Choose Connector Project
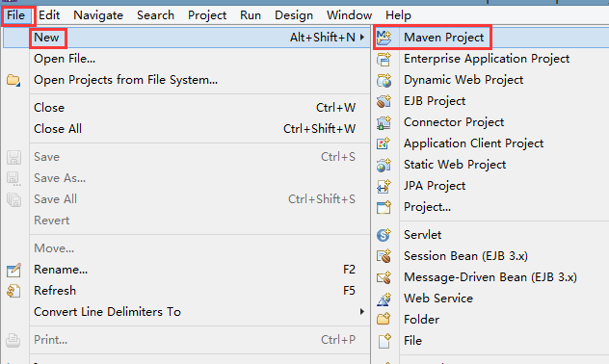 (x=454, y=122)
